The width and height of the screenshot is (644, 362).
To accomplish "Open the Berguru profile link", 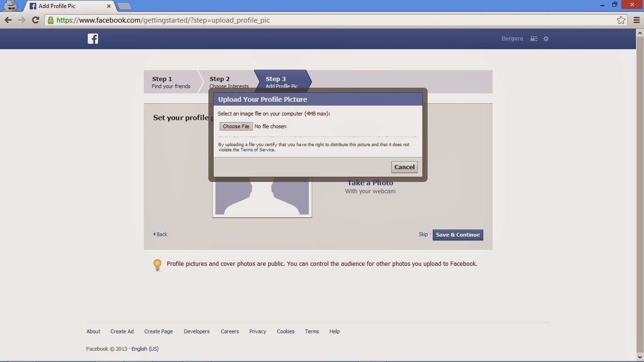I will point(512,39).
